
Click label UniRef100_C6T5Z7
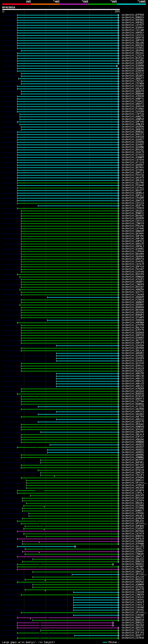pyautogui.click(x=133, y=25)
